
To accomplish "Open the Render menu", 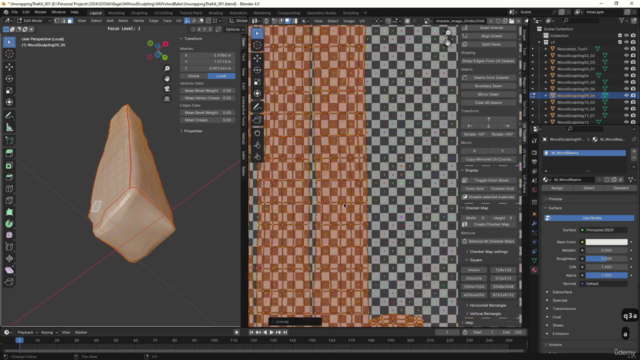I will (x=40, y=12).
